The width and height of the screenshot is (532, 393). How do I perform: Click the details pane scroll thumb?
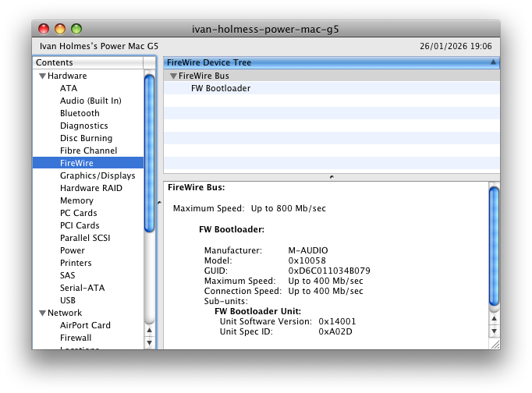click(x=494, y=246)
